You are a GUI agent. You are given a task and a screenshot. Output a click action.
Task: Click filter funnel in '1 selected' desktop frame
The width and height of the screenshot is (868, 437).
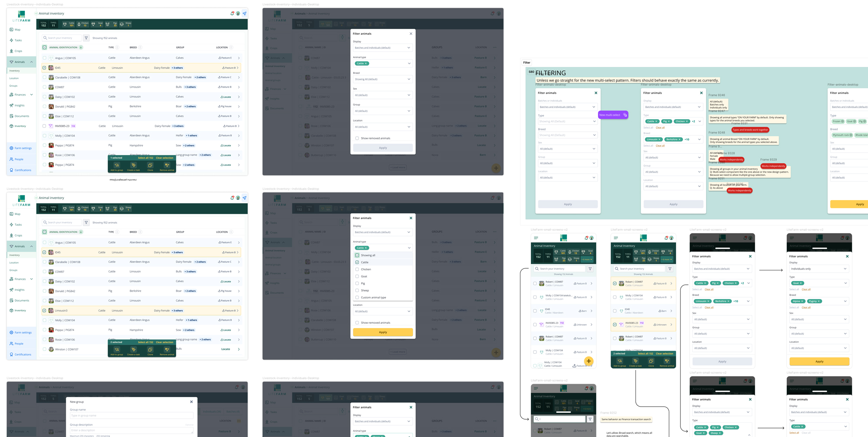point(86,38)
